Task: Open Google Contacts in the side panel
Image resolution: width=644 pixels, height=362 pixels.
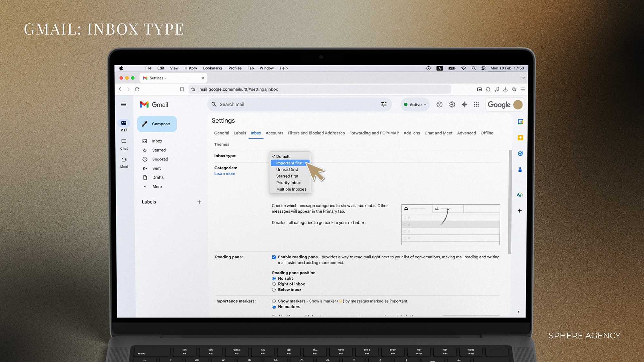Action: tap(520, 170)
